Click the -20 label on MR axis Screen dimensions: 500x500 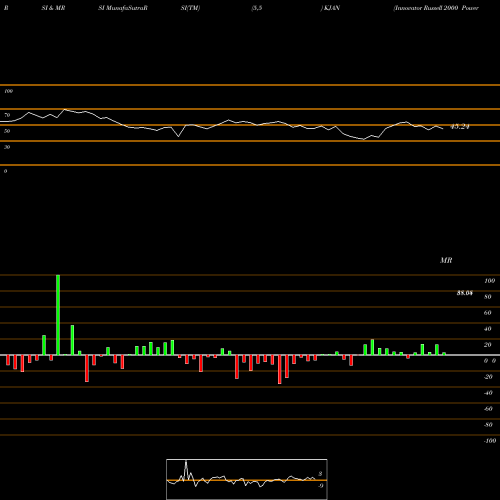pyautogui.click(x=488, y=377)
